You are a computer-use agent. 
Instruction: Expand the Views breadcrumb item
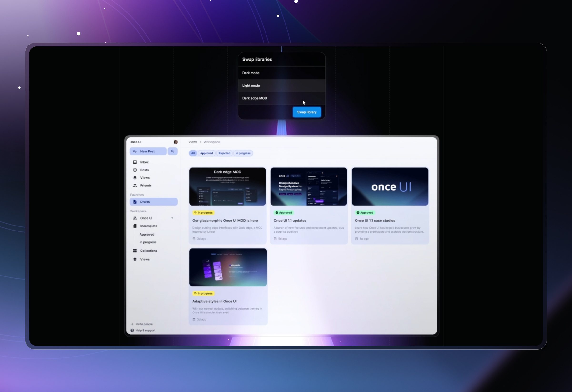(193, 142)
